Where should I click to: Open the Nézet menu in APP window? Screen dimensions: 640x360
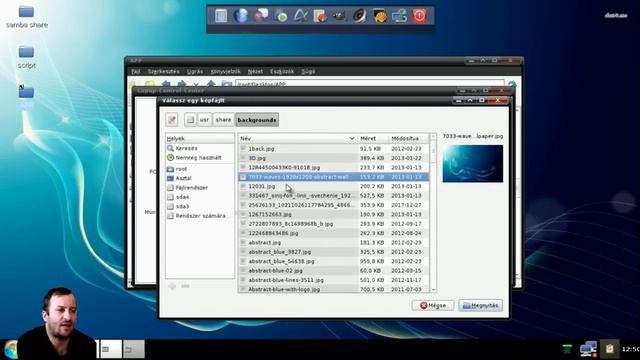pyautogui.click(x=255, y=71)
